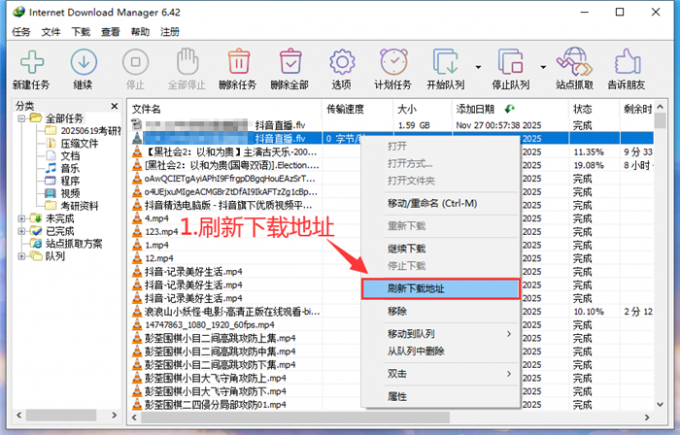Screen dimensions: 680x435
Task: Open dropdown arrow next to 开始队列
Action: (478, 67)
